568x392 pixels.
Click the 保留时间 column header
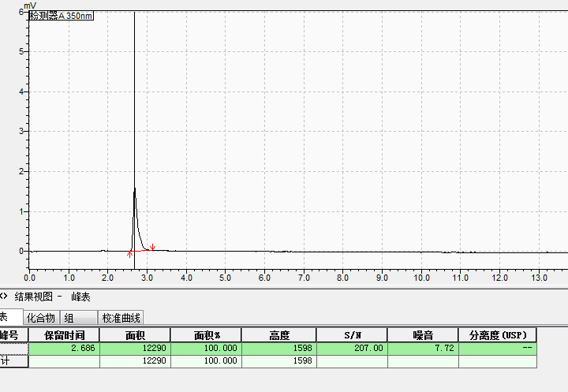(64, 335)
